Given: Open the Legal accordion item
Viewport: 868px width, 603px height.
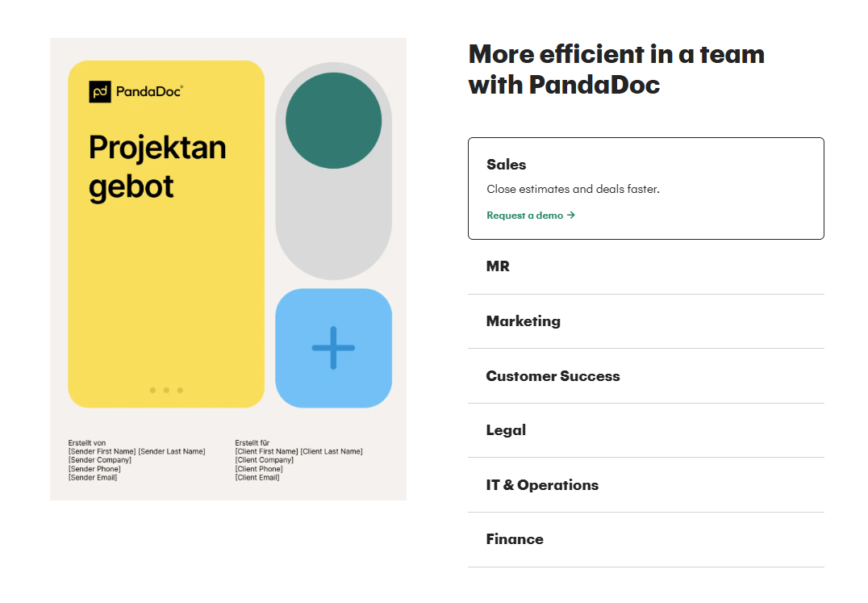Looking at the screenshot, I should (x=506, y=430).
